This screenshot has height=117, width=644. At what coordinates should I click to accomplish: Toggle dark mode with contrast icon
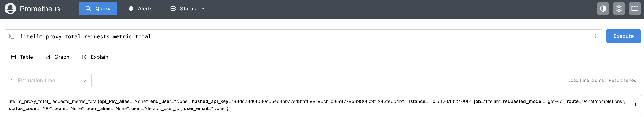click(x=603, y=8)
